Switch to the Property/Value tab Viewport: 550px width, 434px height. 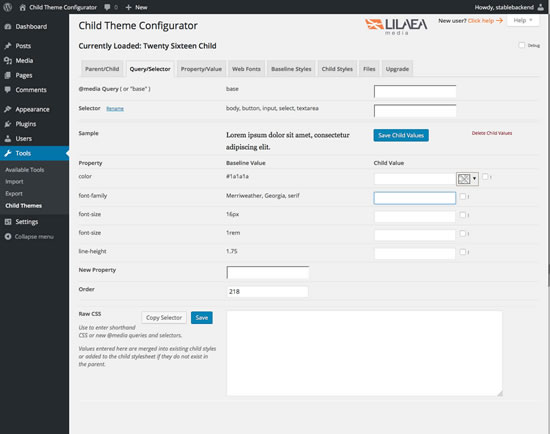coord(201,69)
